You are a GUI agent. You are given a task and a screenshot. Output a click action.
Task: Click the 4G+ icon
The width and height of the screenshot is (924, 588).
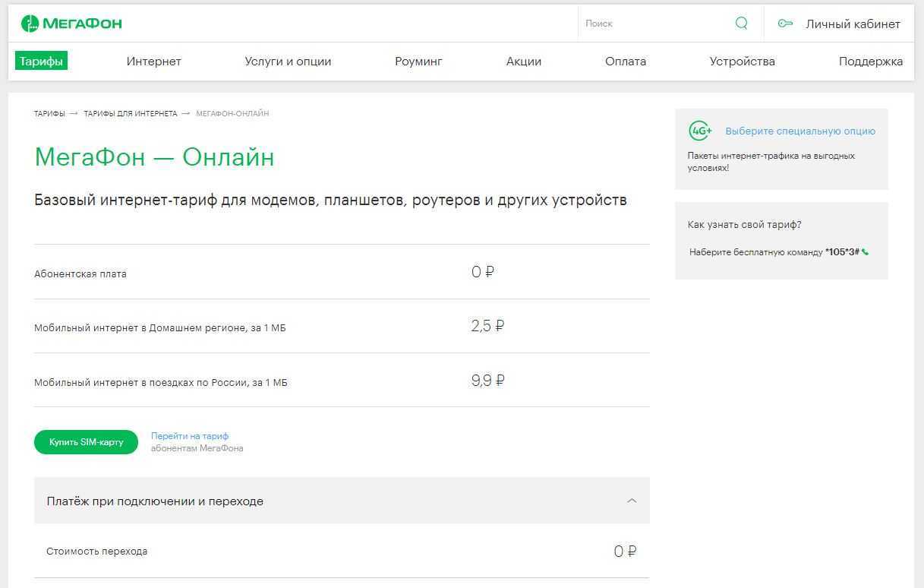click(x=700, y=131)
